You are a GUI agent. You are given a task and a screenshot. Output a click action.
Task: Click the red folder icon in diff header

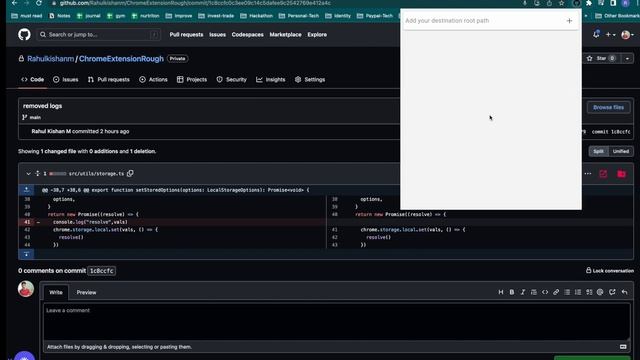point(621,174)
